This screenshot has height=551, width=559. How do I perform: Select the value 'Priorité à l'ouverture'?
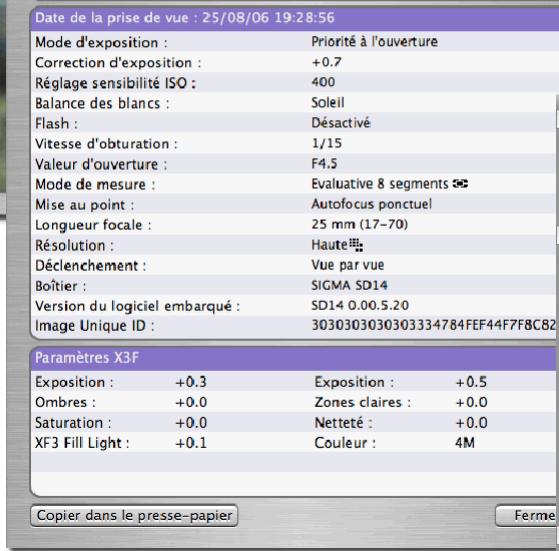pos(374,42)
